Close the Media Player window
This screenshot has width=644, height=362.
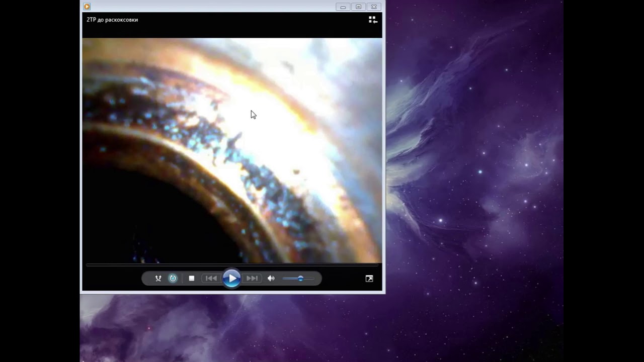click(x=374, y=7)
